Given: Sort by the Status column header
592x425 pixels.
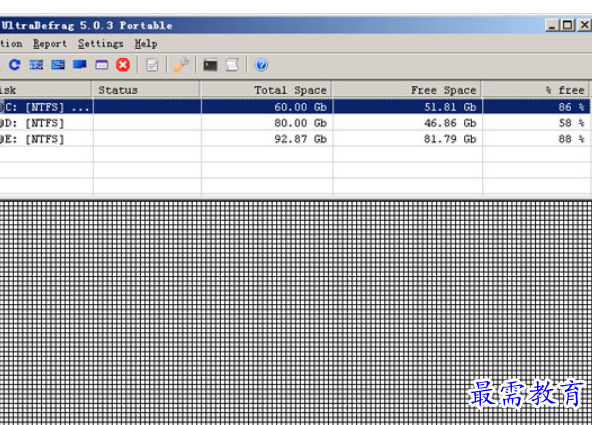Looking at the screenshot, I should pos(146,90).
